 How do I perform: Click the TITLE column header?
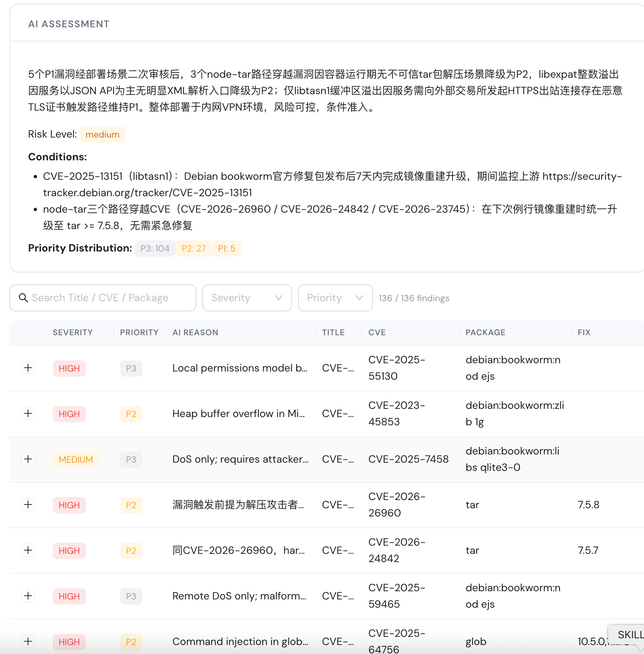click(x=333, y=333)
